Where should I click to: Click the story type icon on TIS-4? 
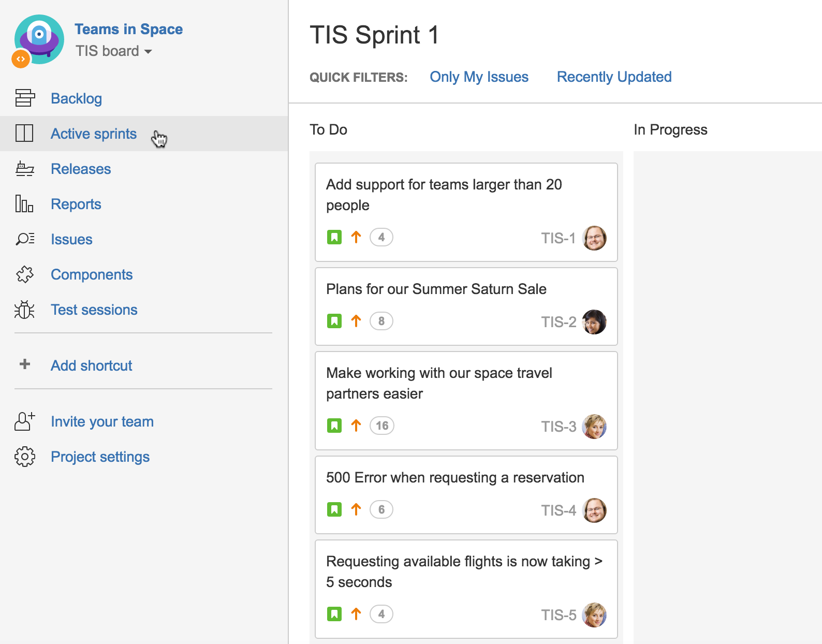coord(334,509)
